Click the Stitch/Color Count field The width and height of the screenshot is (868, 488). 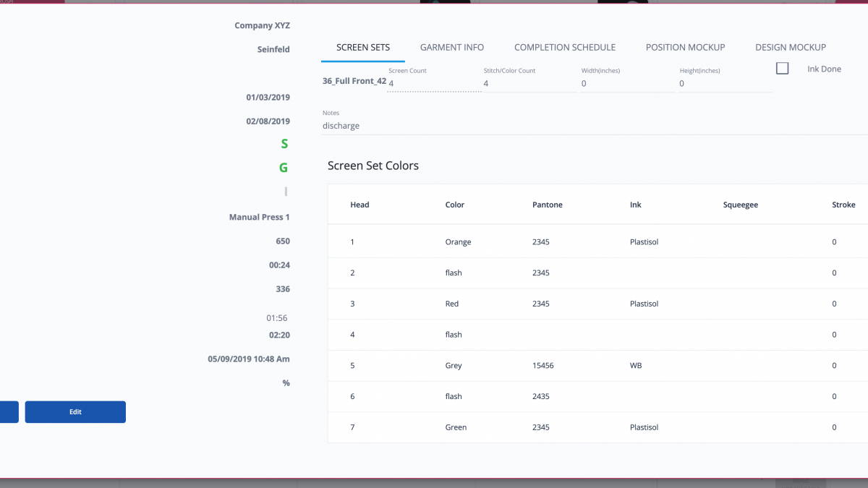click(529, 84)
